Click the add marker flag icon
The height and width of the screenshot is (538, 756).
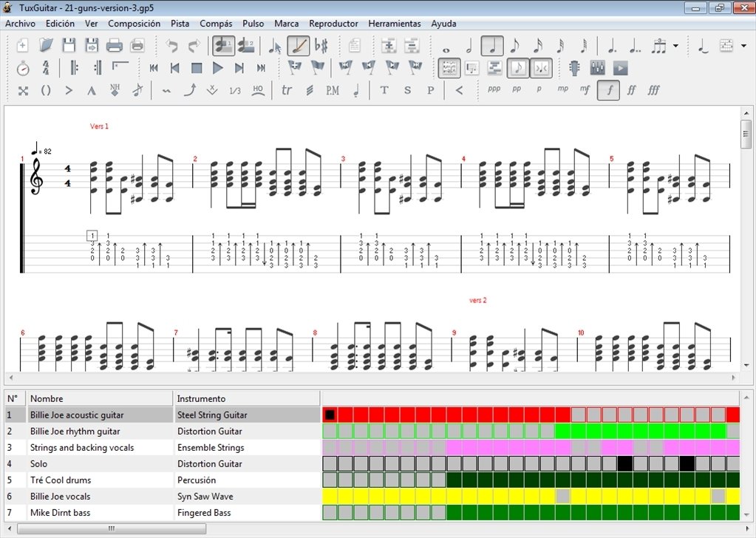[295, 67]
